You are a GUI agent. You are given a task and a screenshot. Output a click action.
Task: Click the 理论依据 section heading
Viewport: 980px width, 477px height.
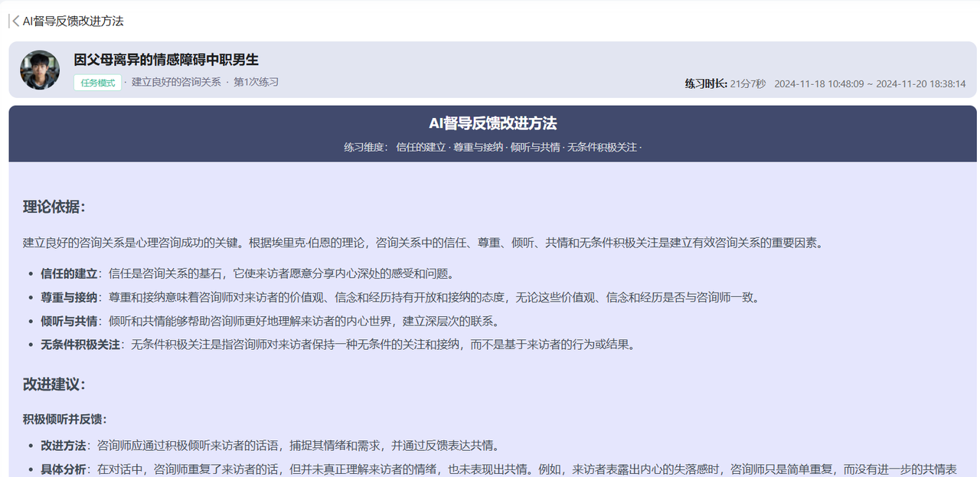pyautogui.click(x=54, y=207)
